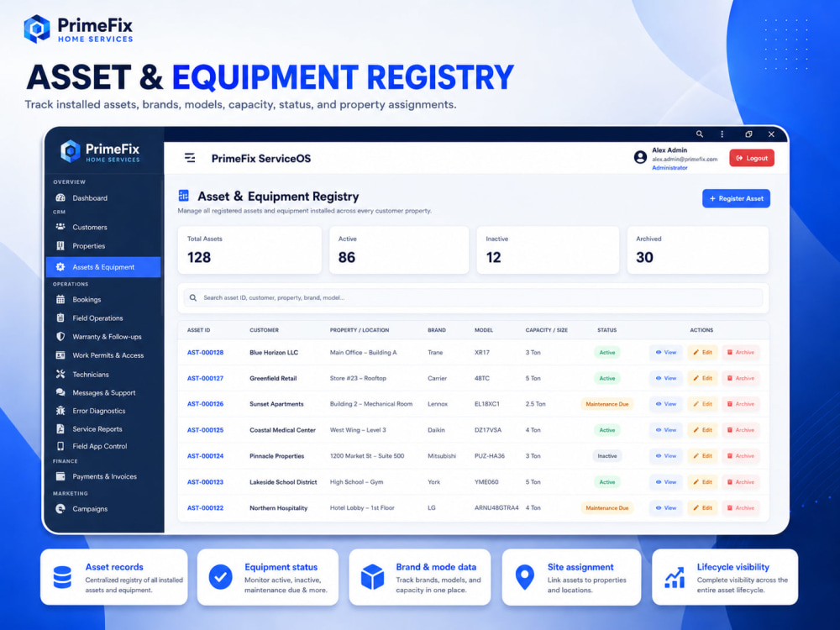The height and width of the screenshot is (630, 840).
Task: Open asset link AST-000125
Action: [205, 430]
